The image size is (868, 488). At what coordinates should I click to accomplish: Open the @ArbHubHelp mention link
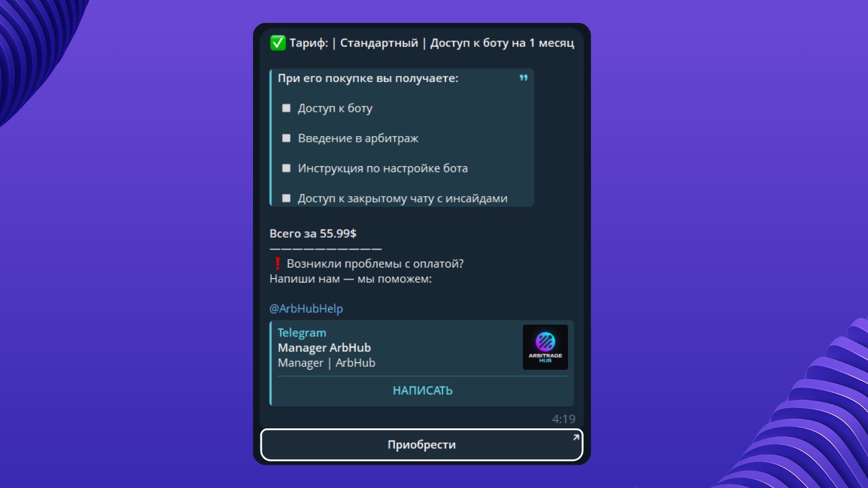point(306,309)
